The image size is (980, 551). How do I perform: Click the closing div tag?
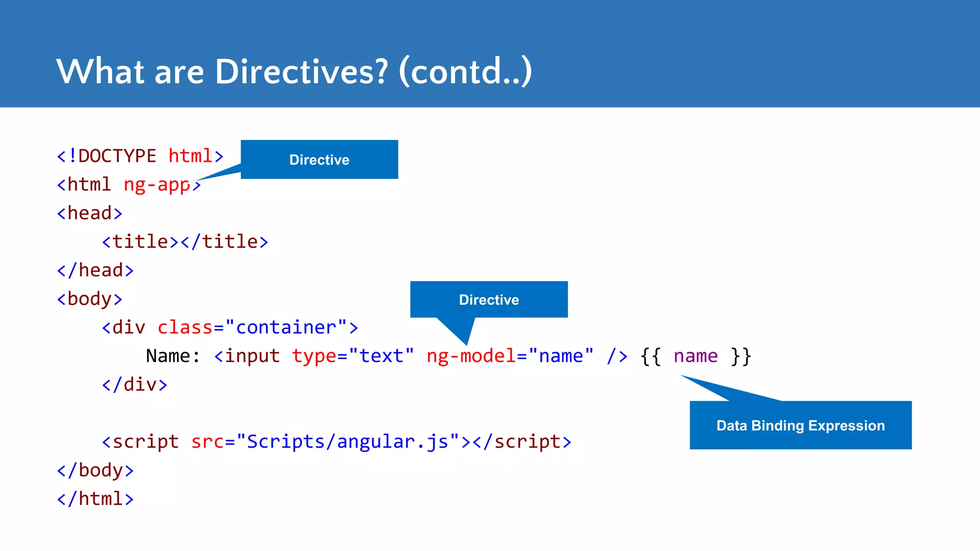[134, 385]
